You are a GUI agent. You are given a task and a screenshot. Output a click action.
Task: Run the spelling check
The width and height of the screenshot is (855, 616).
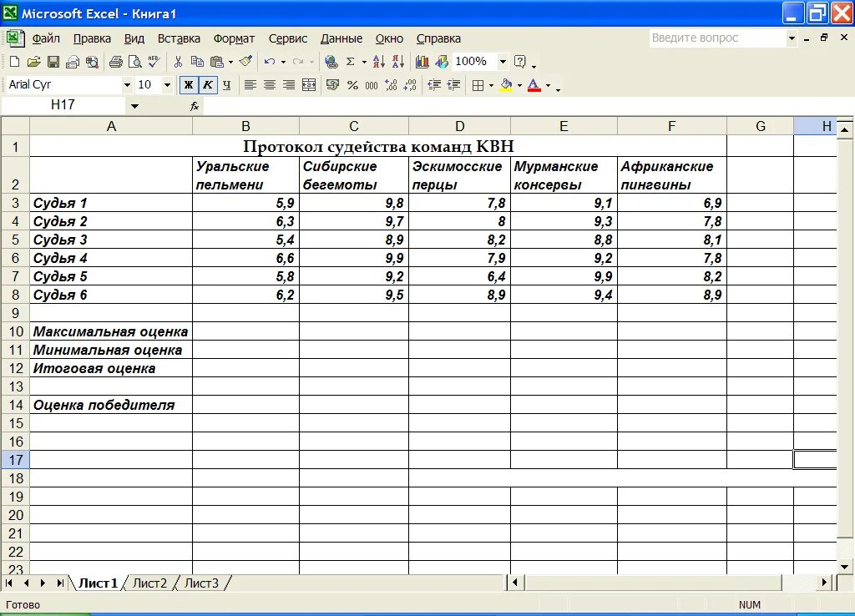(154, 62)
